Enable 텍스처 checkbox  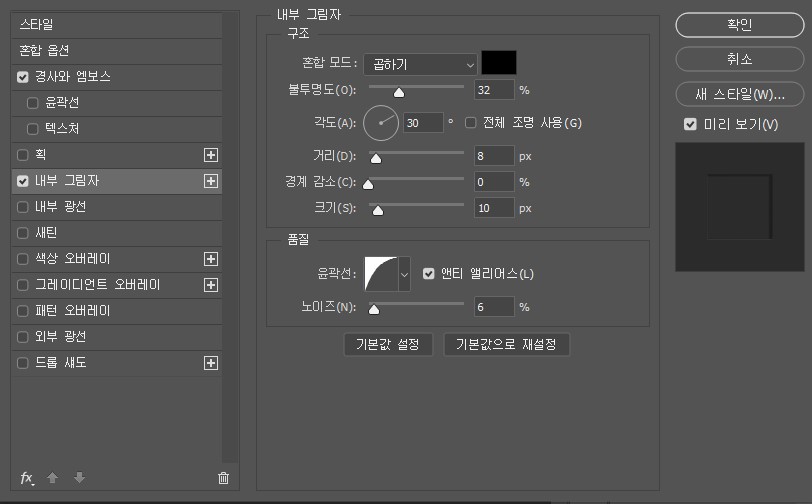(33, 129)
